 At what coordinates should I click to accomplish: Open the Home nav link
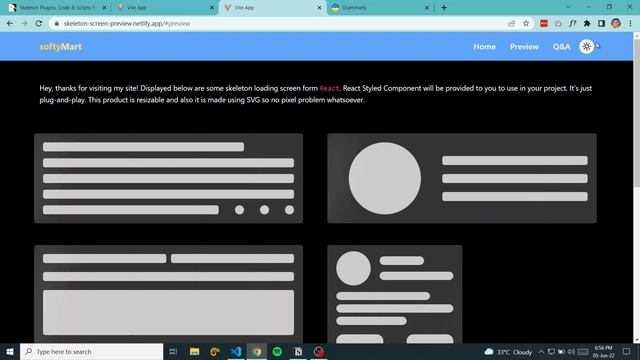pyautogui.click(x=484, y=47)
